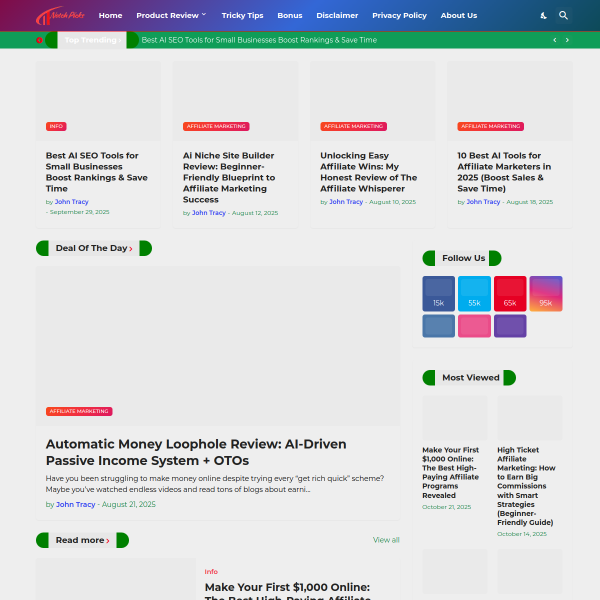Open the light-blue 55k followers social button
Viewport: 600px width, 600px height.
pos(474,293)
